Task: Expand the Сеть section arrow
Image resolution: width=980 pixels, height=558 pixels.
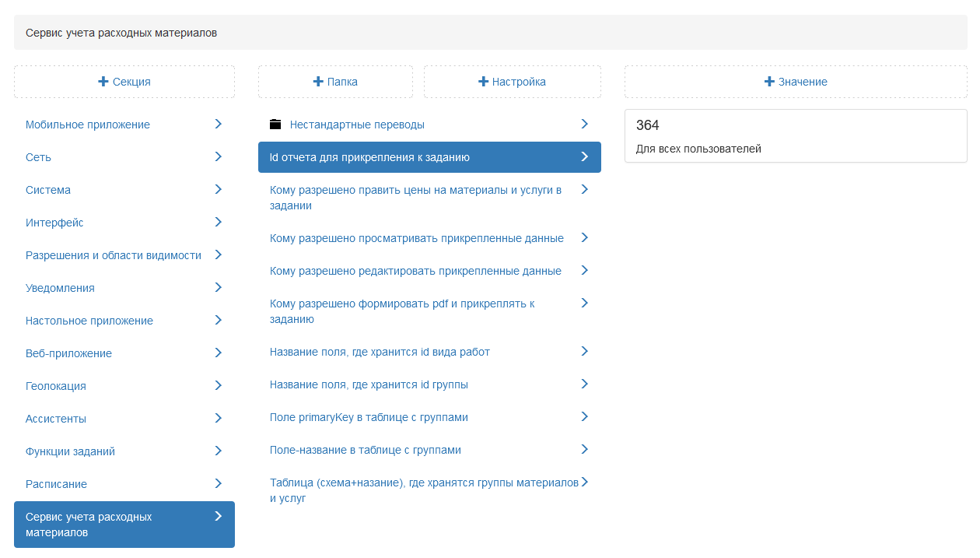Action: 219,156
